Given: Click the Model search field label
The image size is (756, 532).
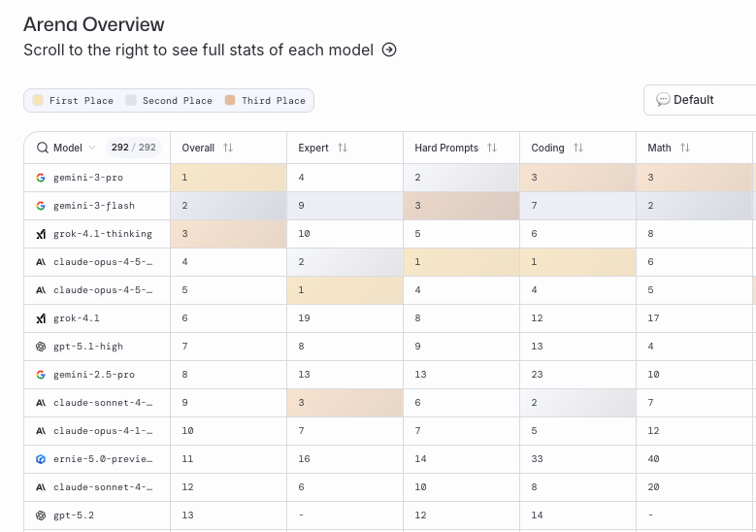Looking at the screenshot, I should coord(68,148).
